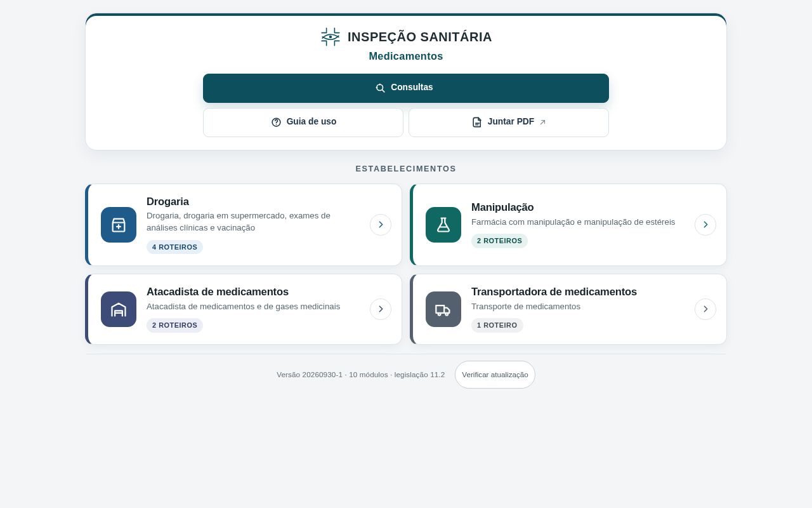
Task: Click the INSPEÇÃO SANITÁRIA heading
Action: [x=420, y=37]
